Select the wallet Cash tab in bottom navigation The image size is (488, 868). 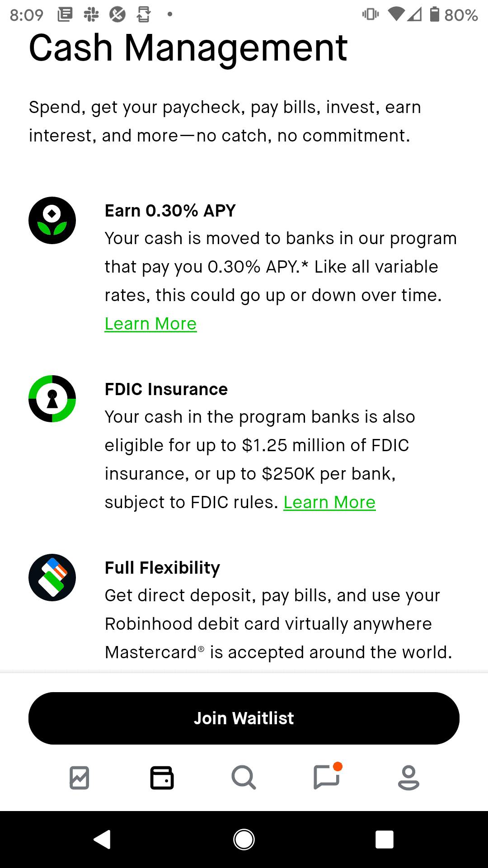click(x=162, y=777)
